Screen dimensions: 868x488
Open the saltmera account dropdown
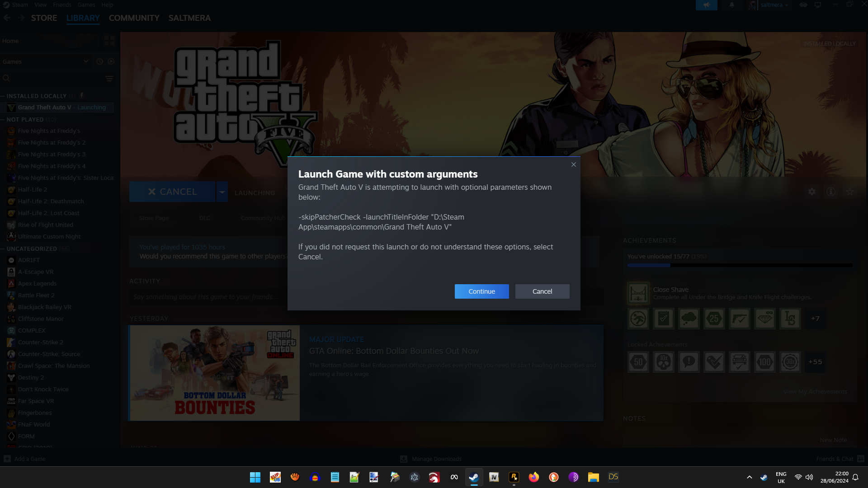[x=774, y=5]
